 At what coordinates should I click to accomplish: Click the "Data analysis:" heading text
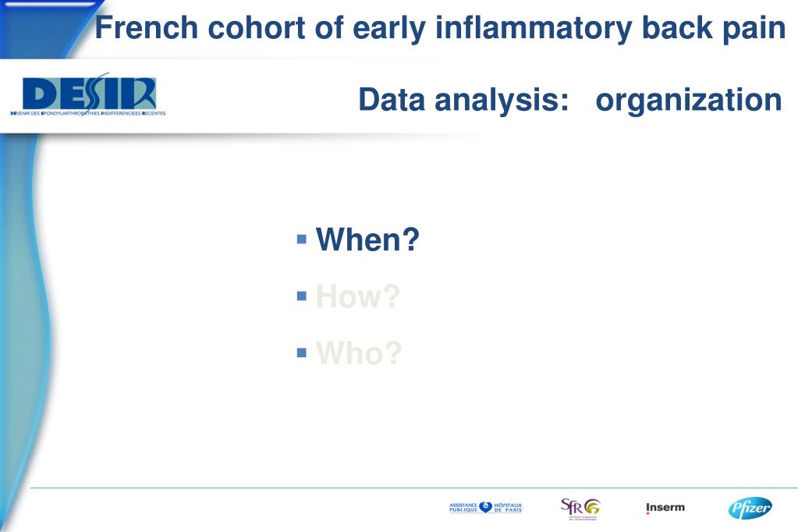463,99
